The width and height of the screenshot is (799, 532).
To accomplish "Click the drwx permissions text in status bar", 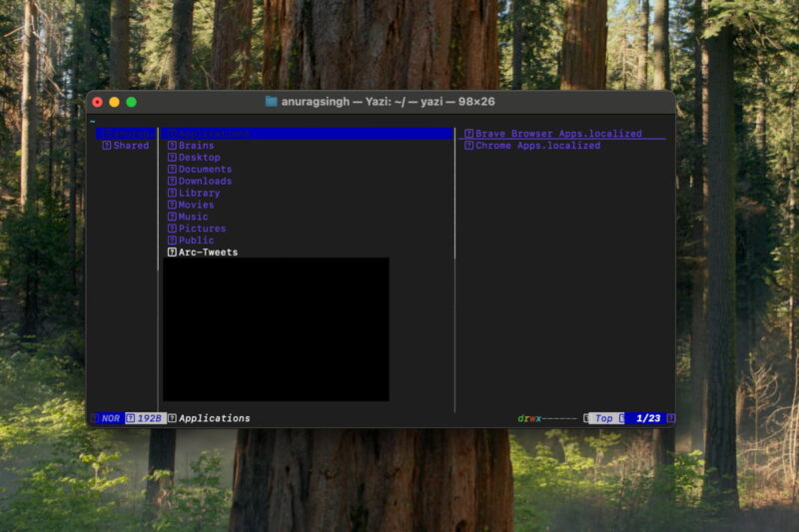I will pyautogui.click(x=529, y=418).
